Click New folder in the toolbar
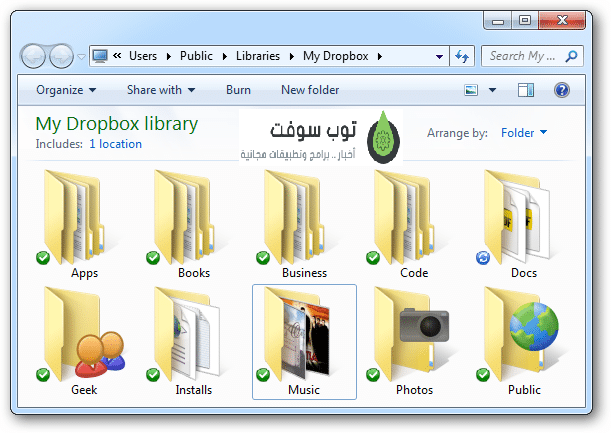The height and width of the screenshot is (433, 611). click(310, 90)
